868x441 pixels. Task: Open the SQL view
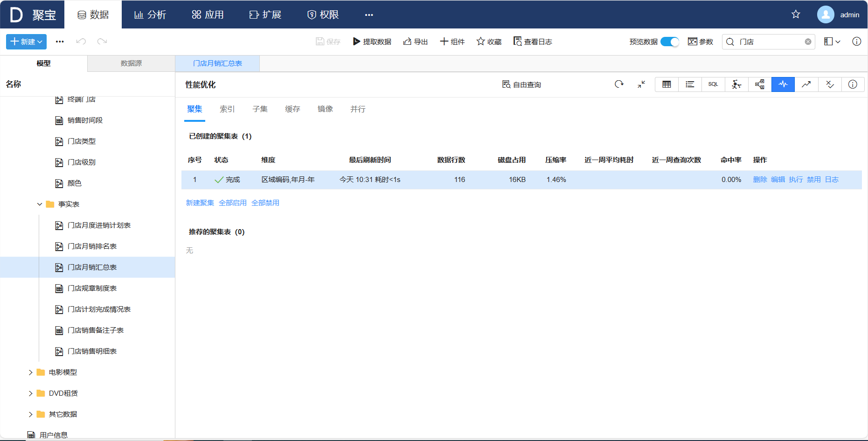coord(713,84)
